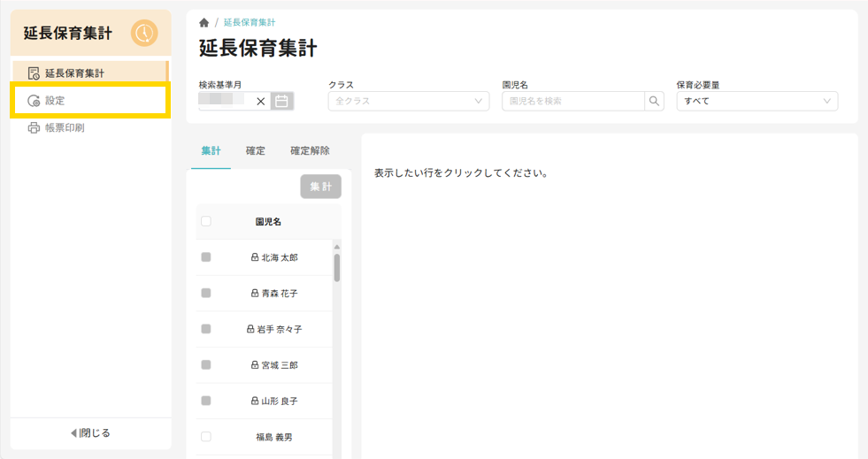Toggle the checkbox beside 北海 太郎

click(206, 257)
